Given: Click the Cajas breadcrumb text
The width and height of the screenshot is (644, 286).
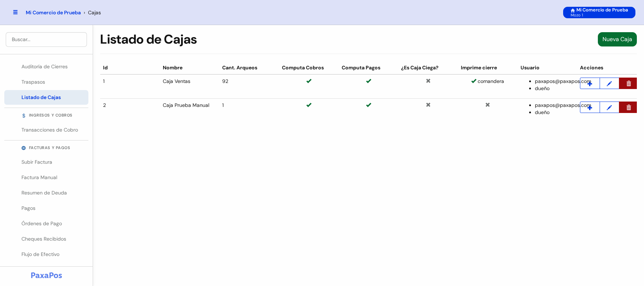Looking at the screenshot, I should pyautogui.click(x=94, y=13).
